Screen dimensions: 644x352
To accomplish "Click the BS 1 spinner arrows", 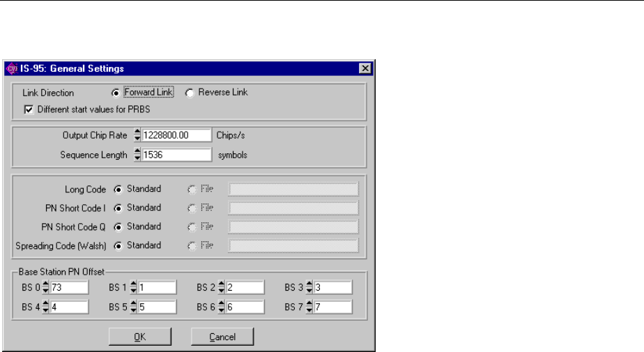I will (134, 287).
